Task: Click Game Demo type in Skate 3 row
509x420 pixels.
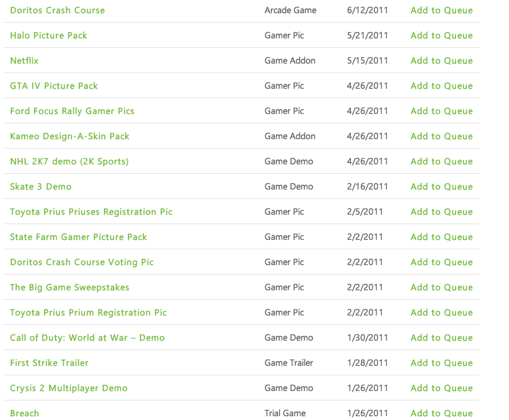Action: [x=289, y=186]
